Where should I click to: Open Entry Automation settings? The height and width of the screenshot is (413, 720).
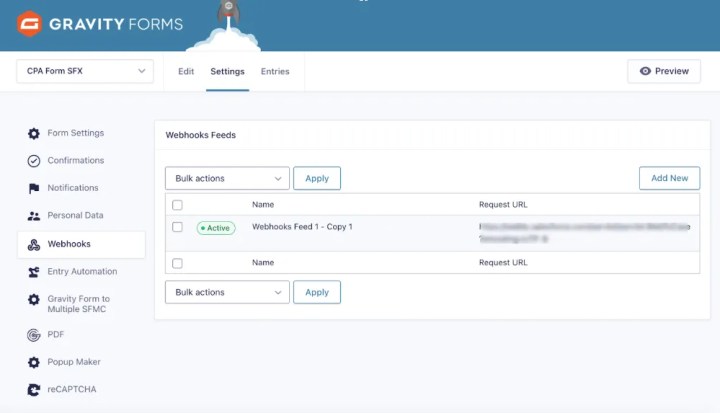[x=81, y=272]
